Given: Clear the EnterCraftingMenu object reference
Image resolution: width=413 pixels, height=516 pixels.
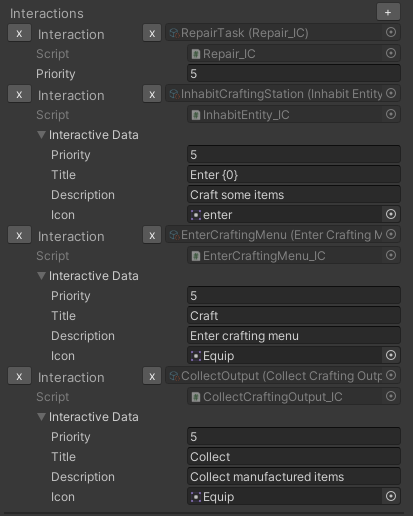Looking at the screenshot, I should tap(152, 235).
